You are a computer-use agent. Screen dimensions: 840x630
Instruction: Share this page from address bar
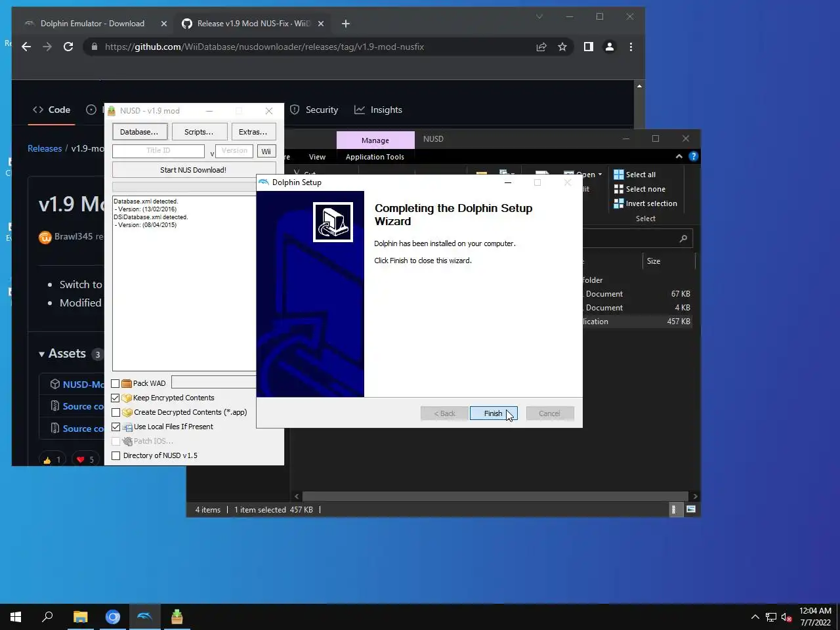pos(541,47)
